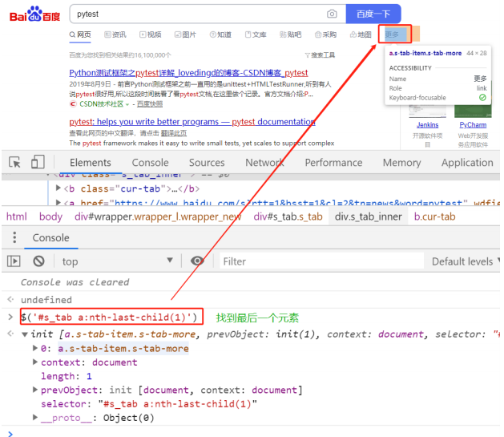The width and height of the screenshot is (504, 437).
Task: Select the drawer Console tab
Action: pyautogui.click(x=50, y=238)
